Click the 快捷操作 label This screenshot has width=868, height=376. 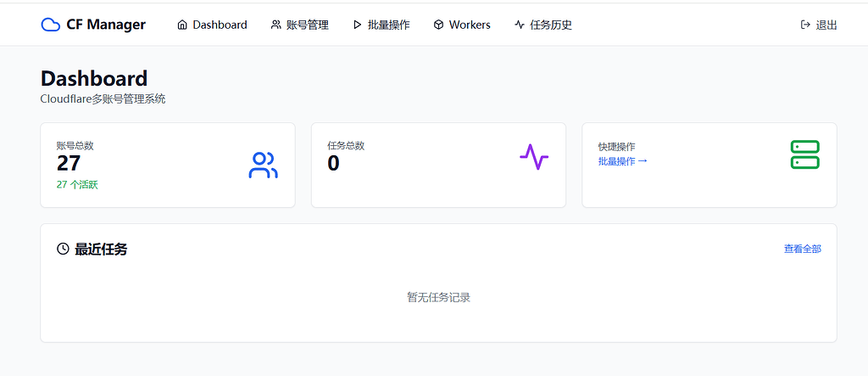coord(617,147)
